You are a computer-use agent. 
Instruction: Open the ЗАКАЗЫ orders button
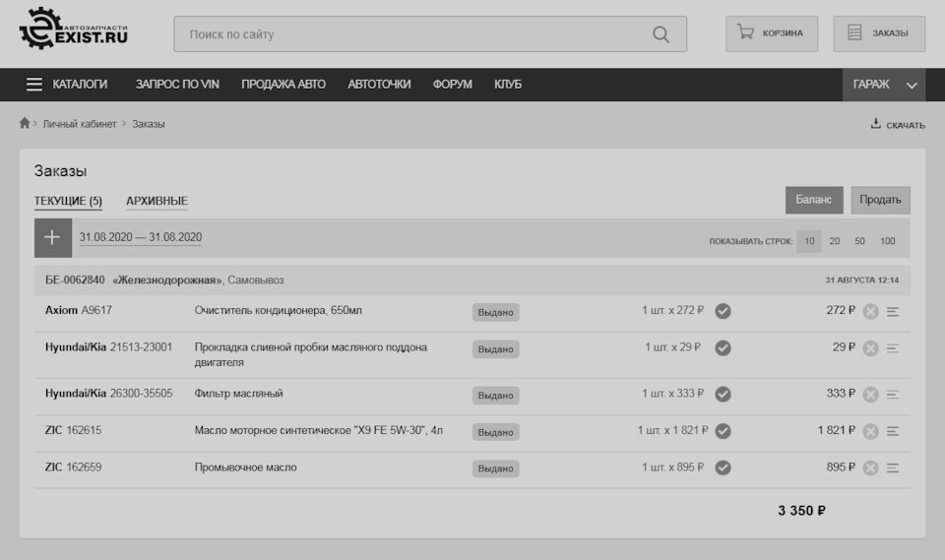[879, 33]
